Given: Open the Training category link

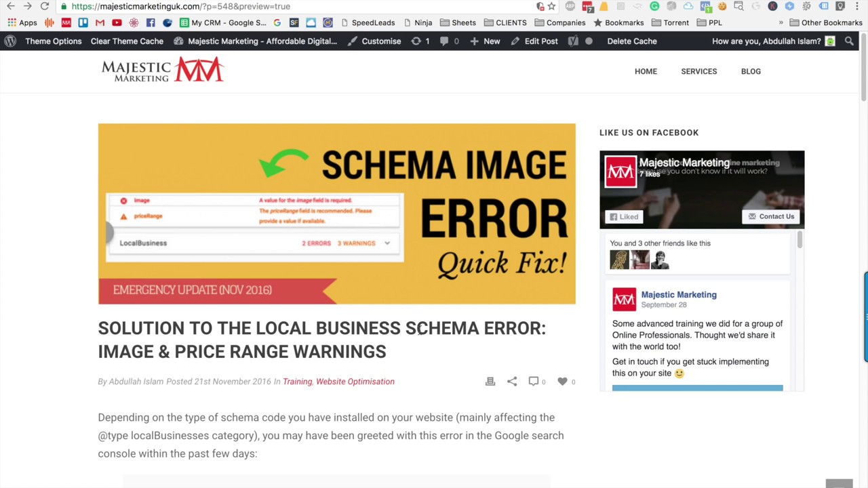Looking at the screenshot, I should (297, 382).
